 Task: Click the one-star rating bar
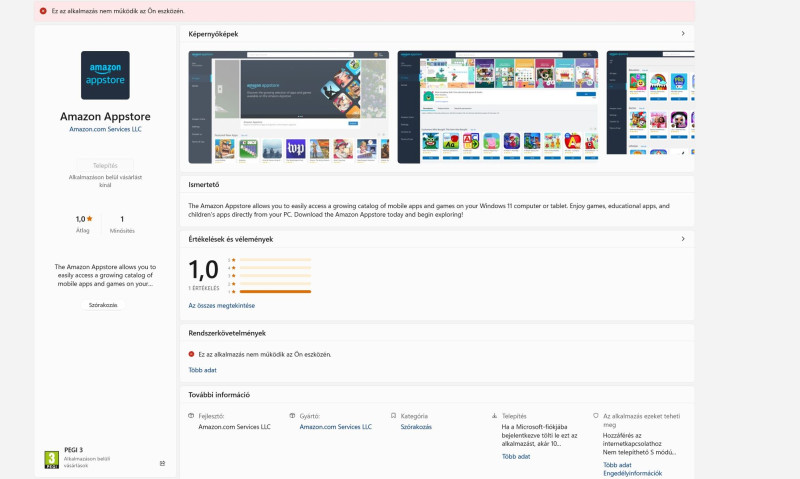pos(275,292)
